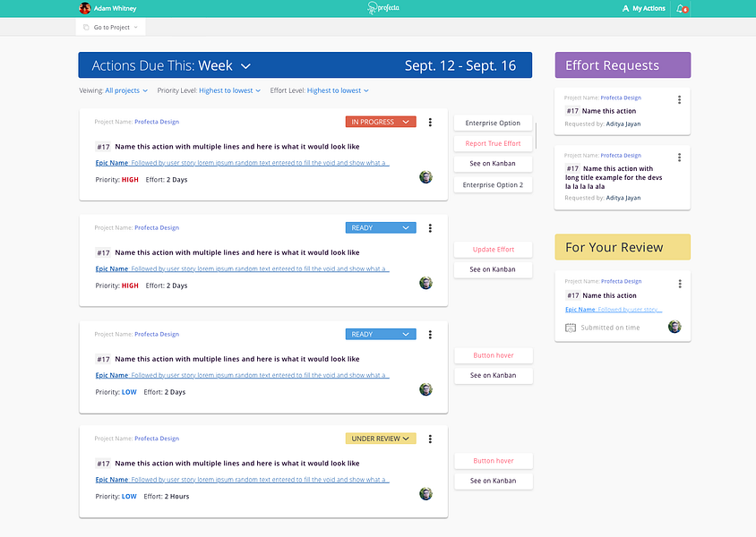This screenshot has height=537, width=756.
Task: Open Profecta Design link on IN PROGRESS card
Action: click(157, 122)
